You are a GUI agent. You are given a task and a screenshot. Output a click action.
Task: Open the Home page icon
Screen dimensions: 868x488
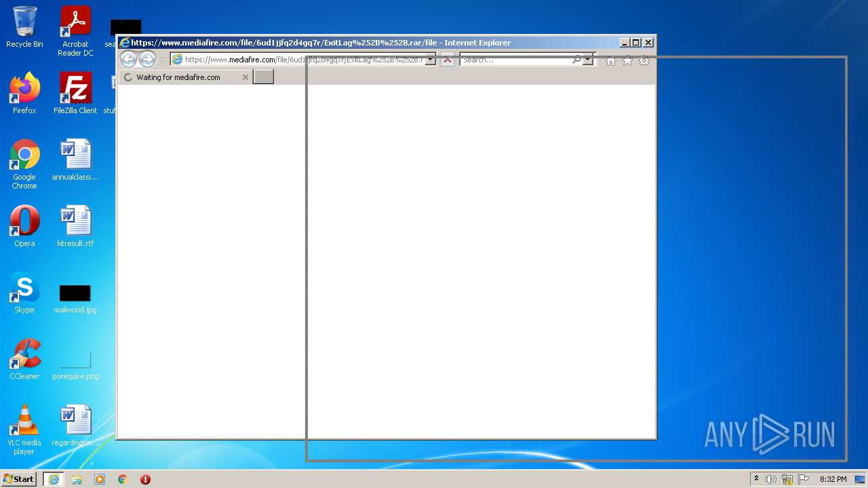tap(610, 60)
